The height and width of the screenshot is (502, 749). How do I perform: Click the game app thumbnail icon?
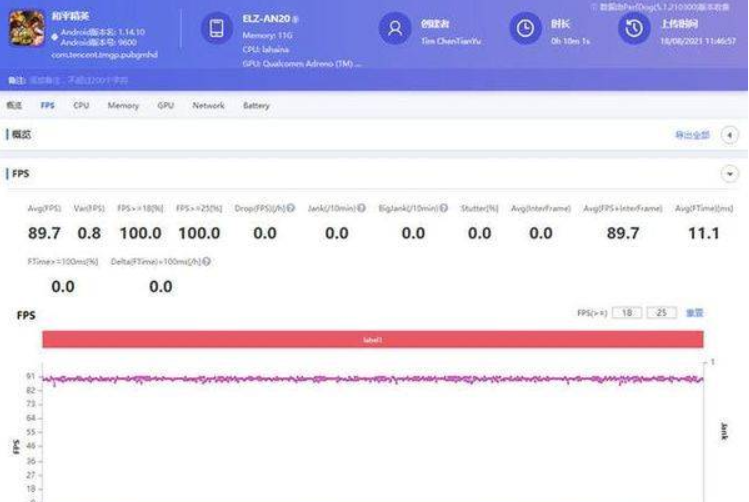click(27, 29)
